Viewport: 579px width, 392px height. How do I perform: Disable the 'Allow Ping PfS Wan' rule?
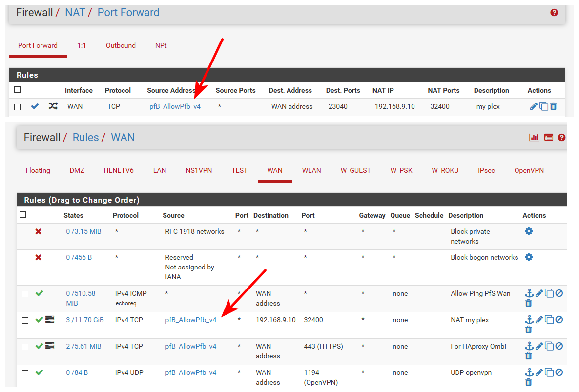[559, 293]
